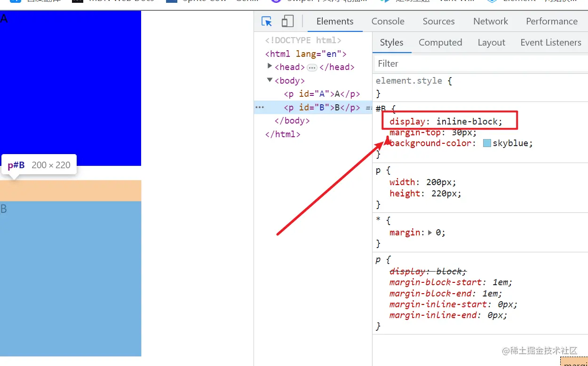The width and height of the screenshot is (588, 366).
Task: Open the Network tab
Action: (x=491, y=21)
